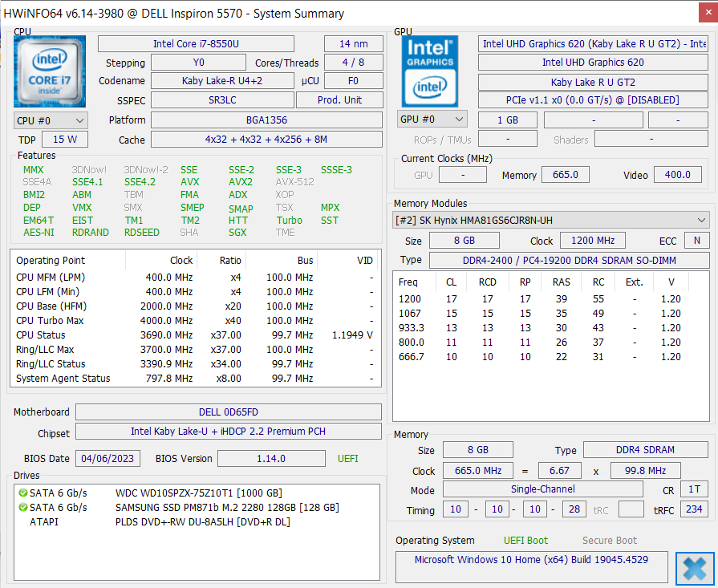The image size is (718, 588).
Task: Click the ECC status indicator showing N
Action: pyautogui.click(x=697, y=240)
